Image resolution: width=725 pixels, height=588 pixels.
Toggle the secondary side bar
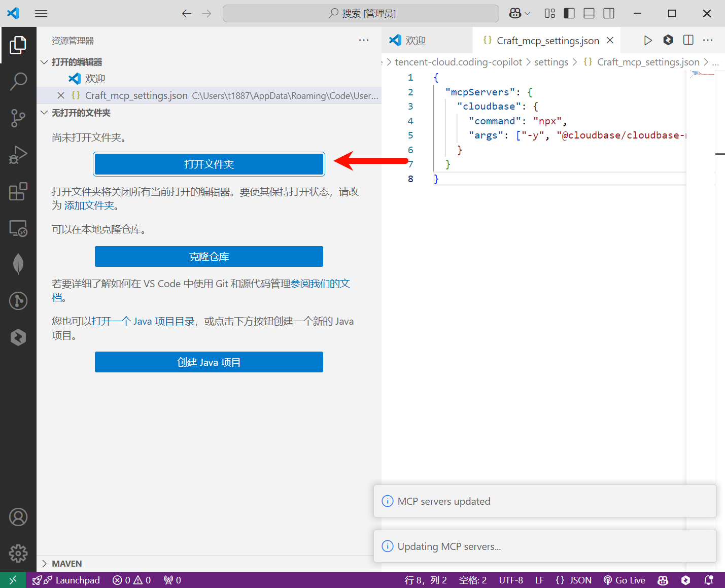pos(609,13)
